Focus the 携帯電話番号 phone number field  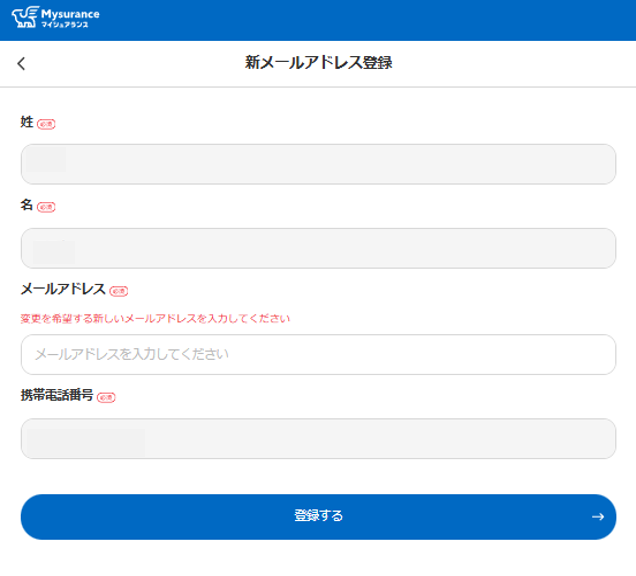pos(318,438)
